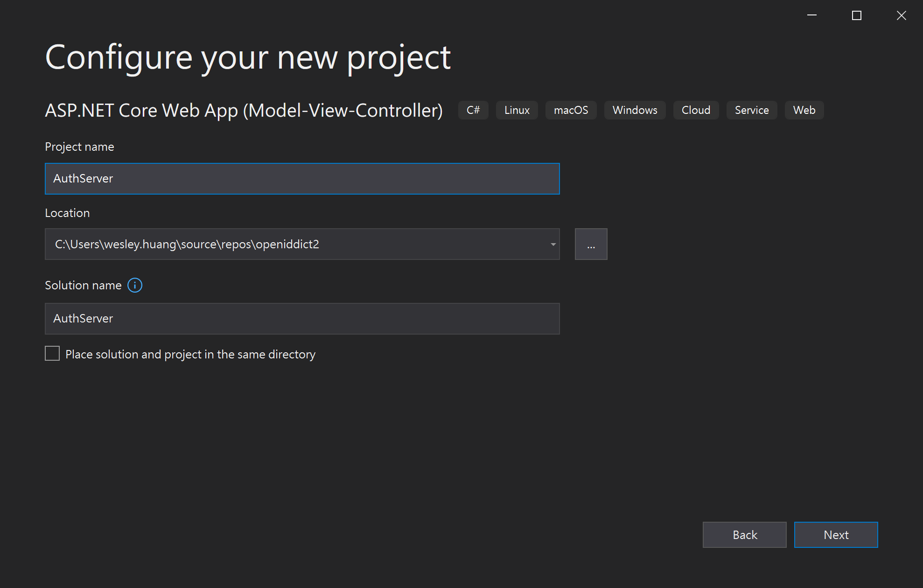Screen dimensions: 923x588
Task: Maximize the dialog window
Action: (856, 15)
